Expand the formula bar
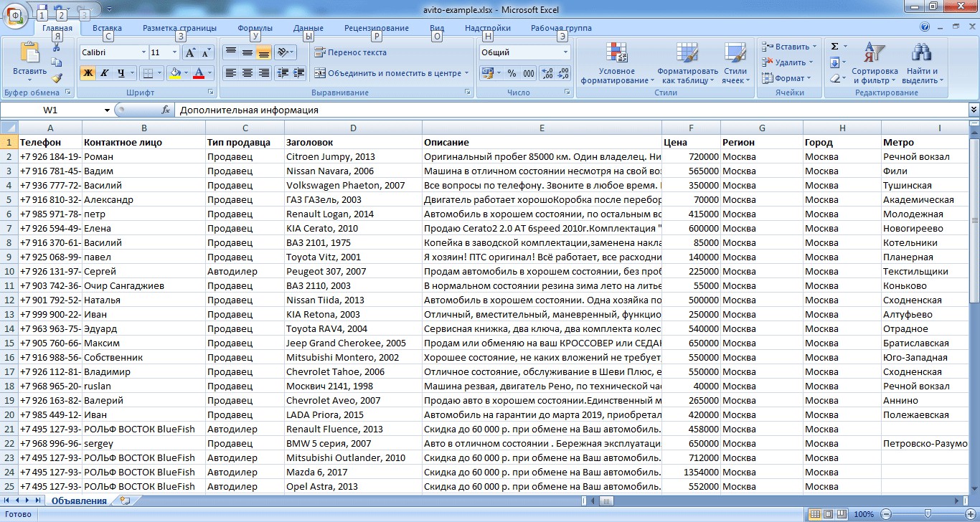The image size is (980, 522). coord(974,110)
